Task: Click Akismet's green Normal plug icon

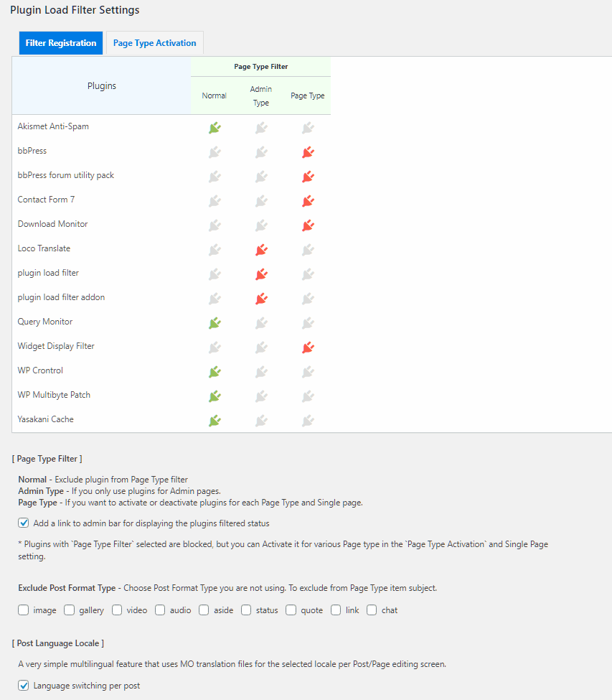Action: coord(214,127)
